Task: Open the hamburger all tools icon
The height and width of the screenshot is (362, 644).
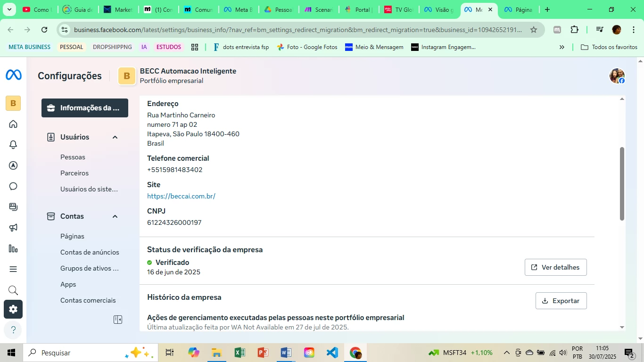Action: coord(13,269)
